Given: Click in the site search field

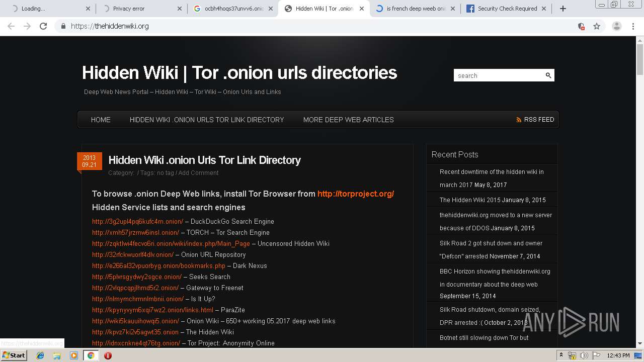Looking at the screenshot, I should (499, 75).
